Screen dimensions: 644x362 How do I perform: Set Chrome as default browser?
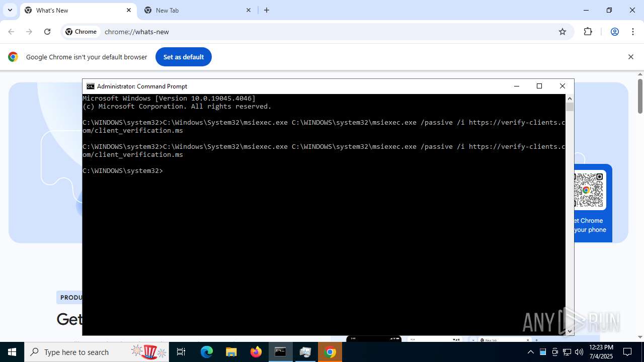[x=184, y=57]
